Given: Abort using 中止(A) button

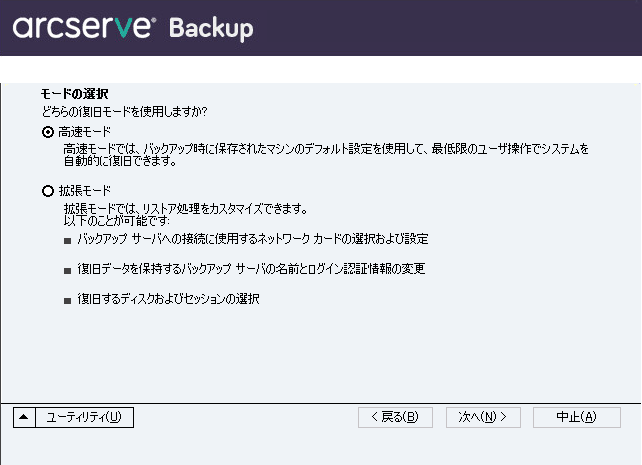Looking at the screenshot, I should click(x=576, y=417).
